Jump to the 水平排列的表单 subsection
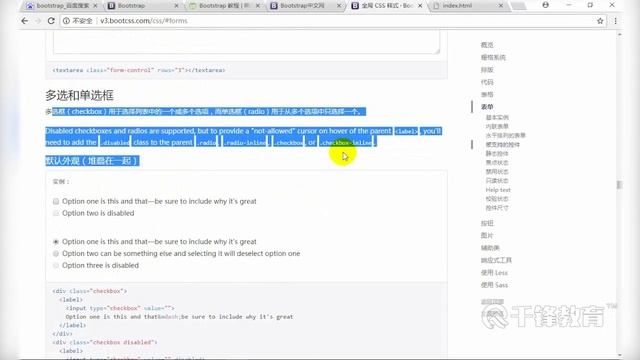Viewport: 640px width, 360px height. pos(505,136)
